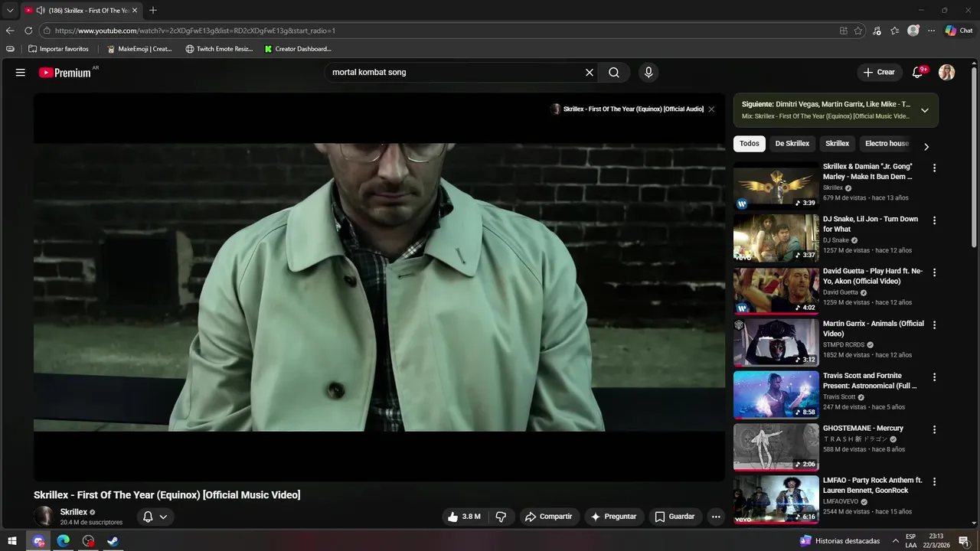The width and height of the screenshot is (980, 551).
Task: Play Make It Bun Dem thumbnail
Action: 776,186
